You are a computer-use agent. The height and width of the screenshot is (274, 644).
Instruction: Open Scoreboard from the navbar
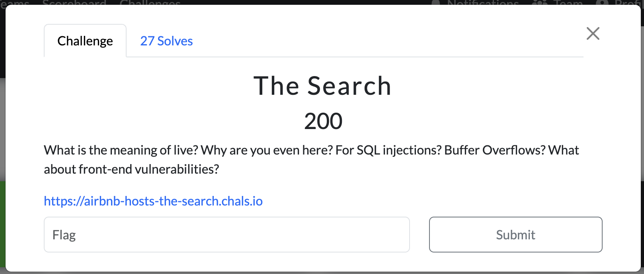[74, 2]
